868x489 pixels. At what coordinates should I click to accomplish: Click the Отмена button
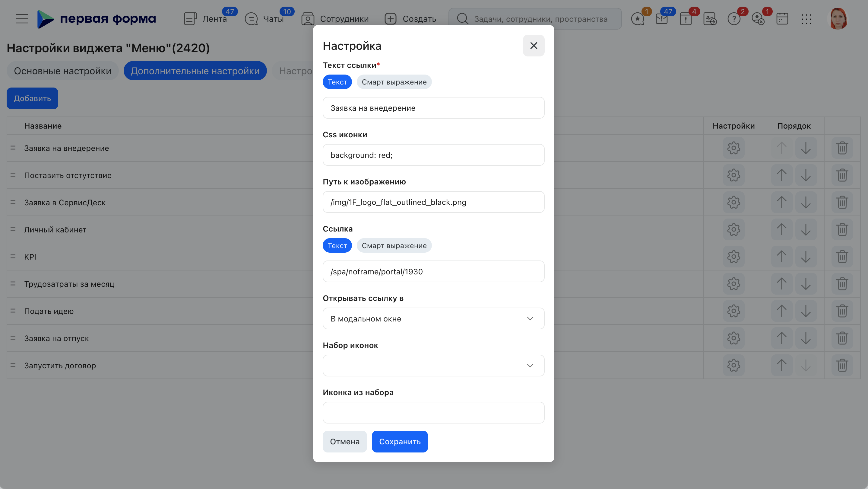pyautogui.click(x=345, y=441)
